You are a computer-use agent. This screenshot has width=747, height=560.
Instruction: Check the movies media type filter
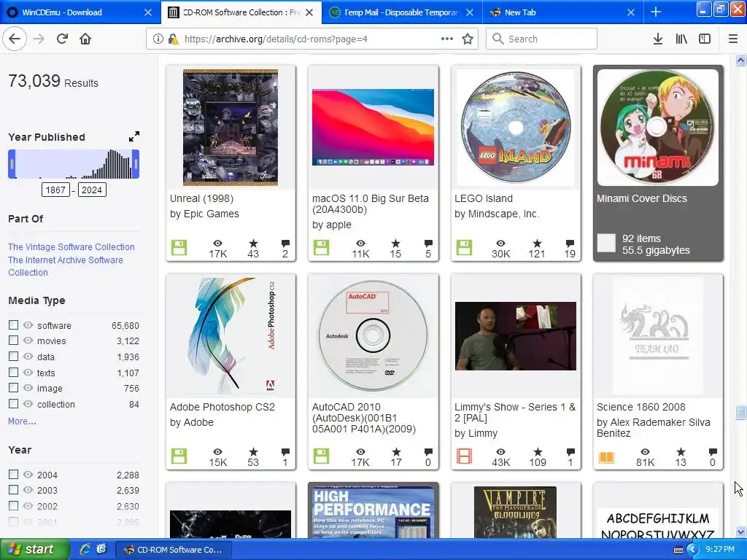13,341
